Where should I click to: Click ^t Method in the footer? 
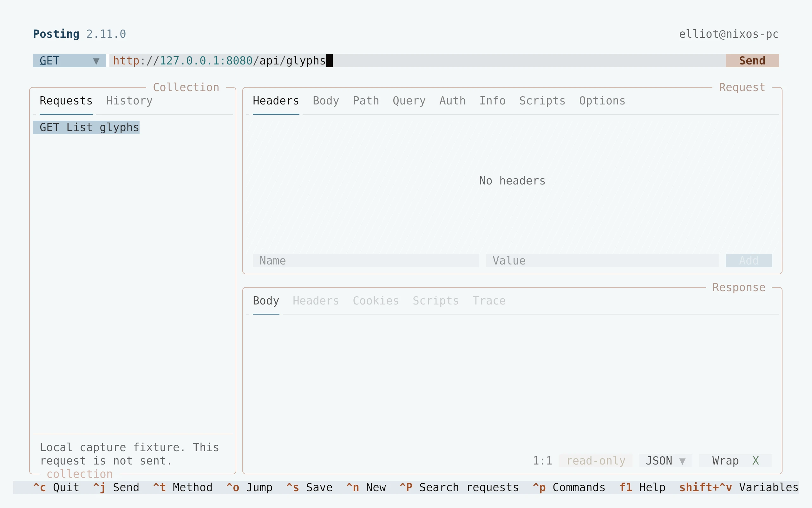182,487
